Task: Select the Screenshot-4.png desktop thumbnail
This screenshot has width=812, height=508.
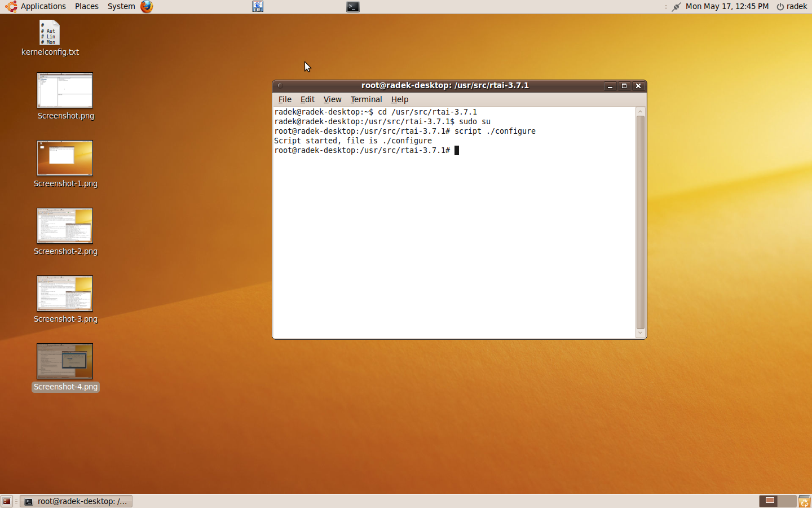Action: 65,361
